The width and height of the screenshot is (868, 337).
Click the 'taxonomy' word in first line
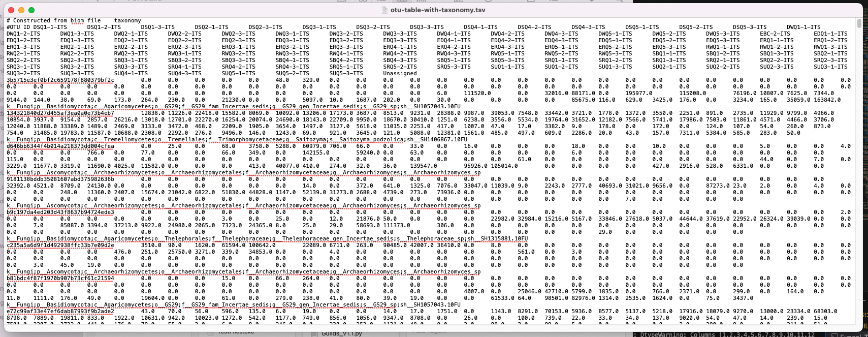coord(127,21)
